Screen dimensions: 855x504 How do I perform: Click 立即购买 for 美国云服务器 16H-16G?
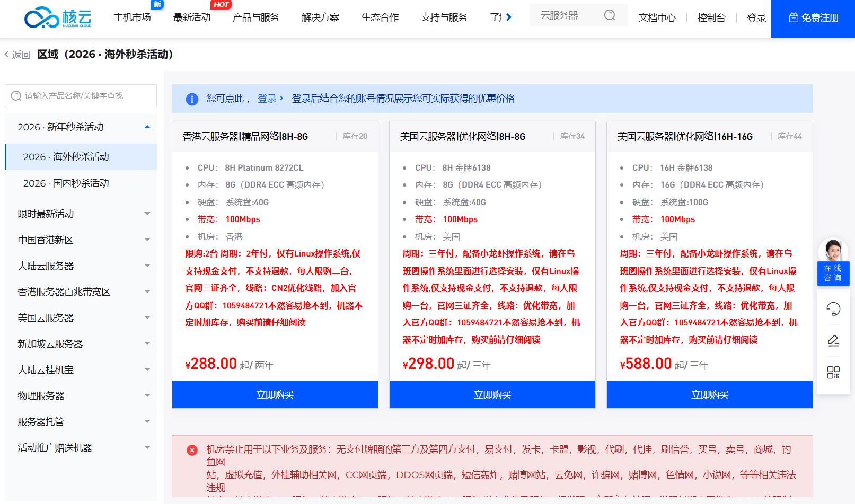(x=710, y=394)
